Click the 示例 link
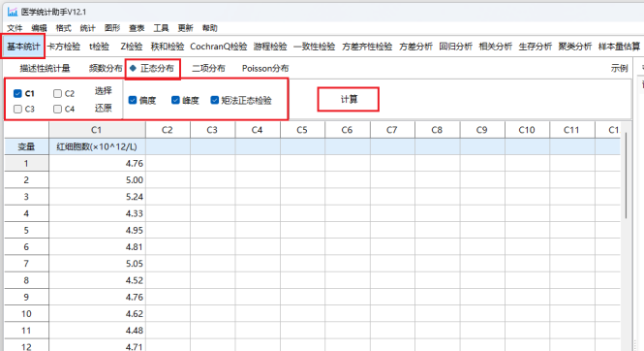644x351 pixels. (619, 68)
